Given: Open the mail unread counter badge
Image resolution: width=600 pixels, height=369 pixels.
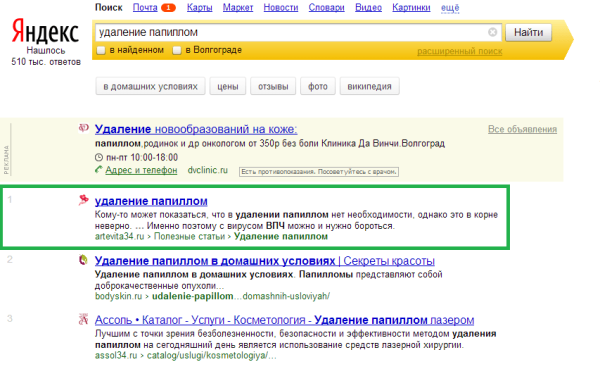Looking at the screenshot, I should (168, 8).
